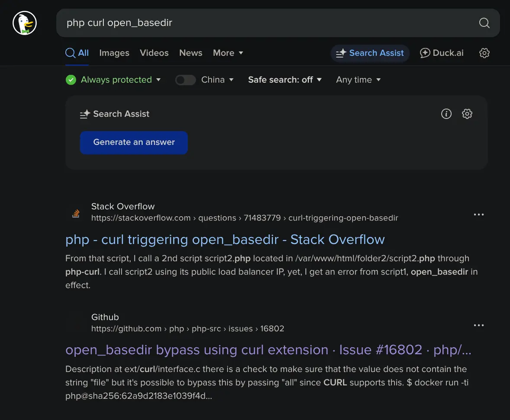Click the Search Assist info icon
510x420 pixels.
[446, 114]
